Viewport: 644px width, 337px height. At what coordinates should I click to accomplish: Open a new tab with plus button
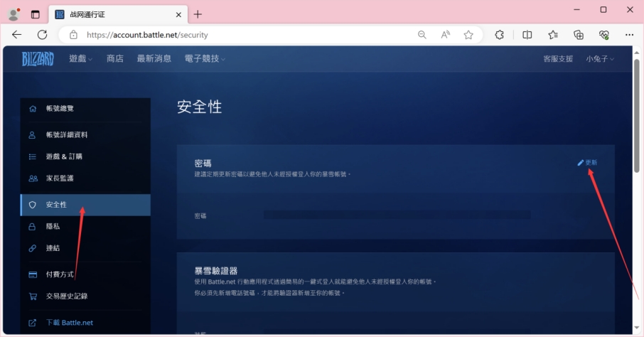pyautogui.click(x=198, y=14)
